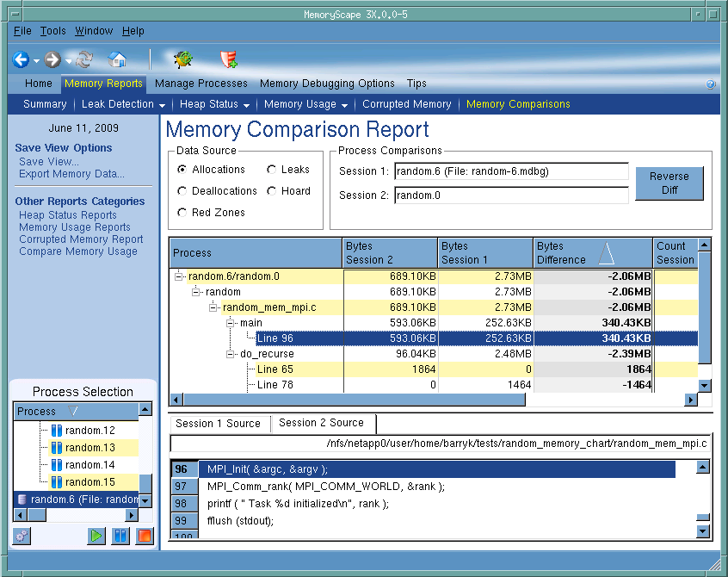The image size is (728, 577).
Task: Open the Leak Detection dropdown menu
Action: (123, 104)
